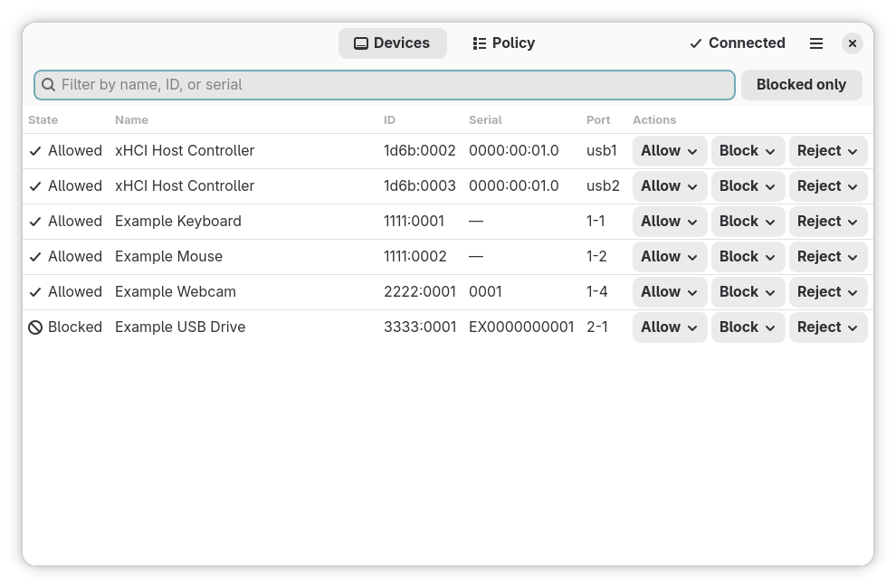
Task: Open the Block dropdown for Example Webcam
Action: [x=748, y=292]
